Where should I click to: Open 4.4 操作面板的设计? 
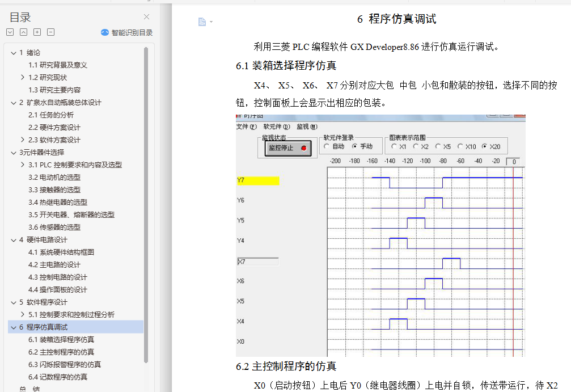click(x=58, y=290)
